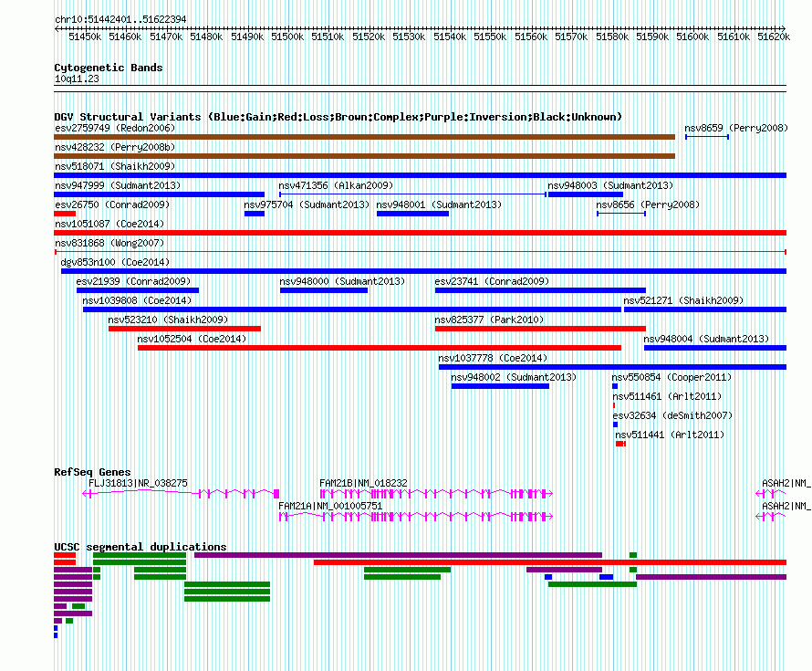Click the UCSC segmental duplications track title
This screenshot has width=812, height=671.
coord(141,547)
